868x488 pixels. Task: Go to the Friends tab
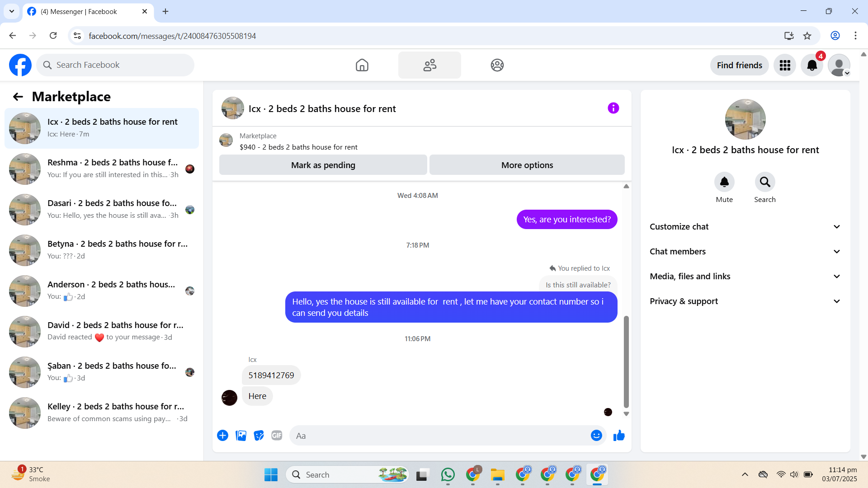(429, 66)
